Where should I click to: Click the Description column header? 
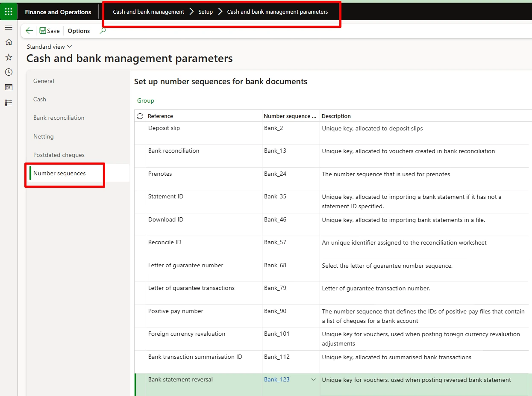pos(425,116)
